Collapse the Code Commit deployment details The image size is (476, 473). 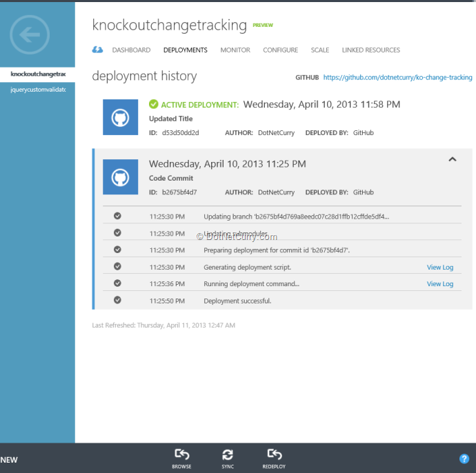coord(453,159)
